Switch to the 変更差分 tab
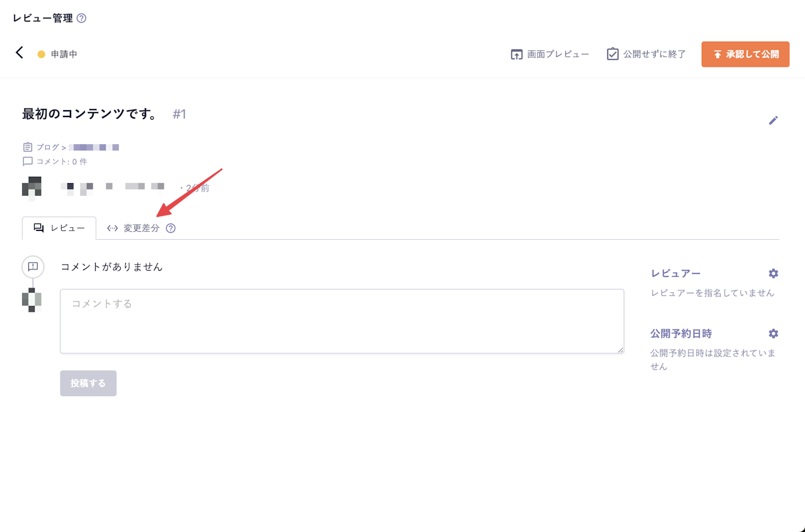This screenshot has height=532, width=805. pyautogui.click(x=140, y=228)
